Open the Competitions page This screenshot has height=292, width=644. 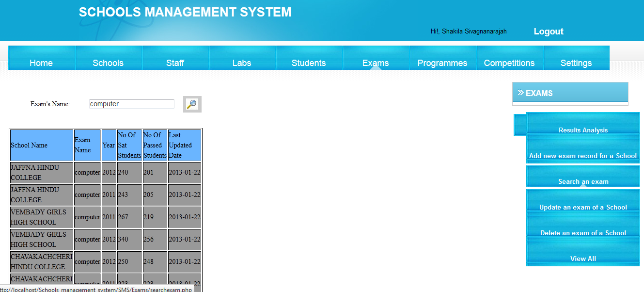tap(509, 63)
